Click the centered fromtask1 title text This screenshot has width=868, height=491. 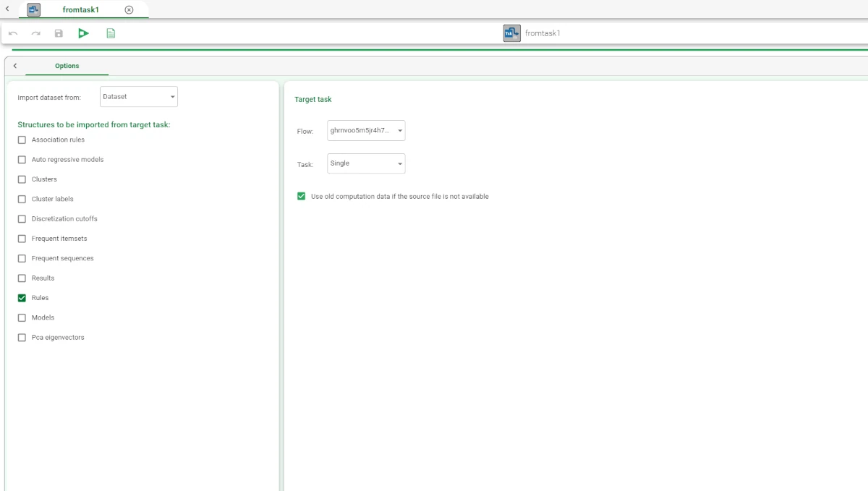pos(542,33)
